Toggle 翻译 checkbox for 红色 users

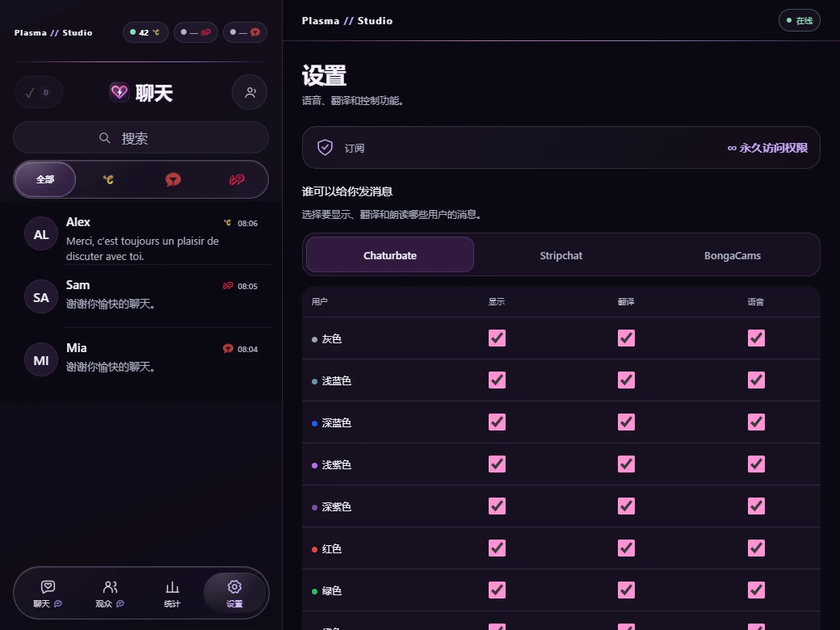(x=626, y=548)
